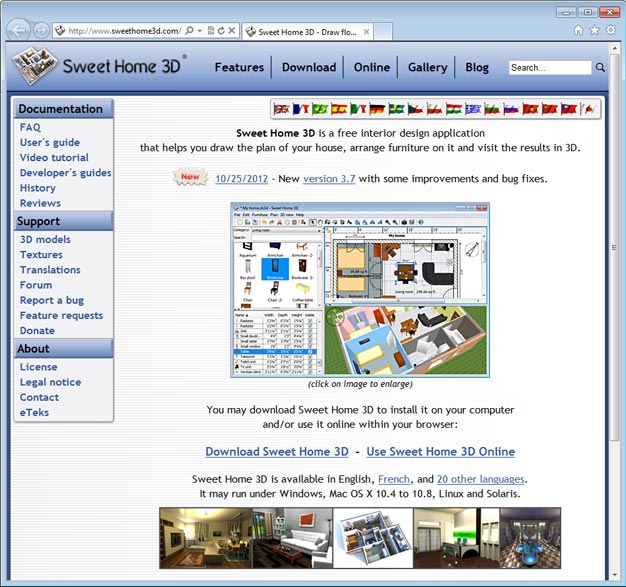
Task: Open the eTeks link
Action: (x=34, y=412)
